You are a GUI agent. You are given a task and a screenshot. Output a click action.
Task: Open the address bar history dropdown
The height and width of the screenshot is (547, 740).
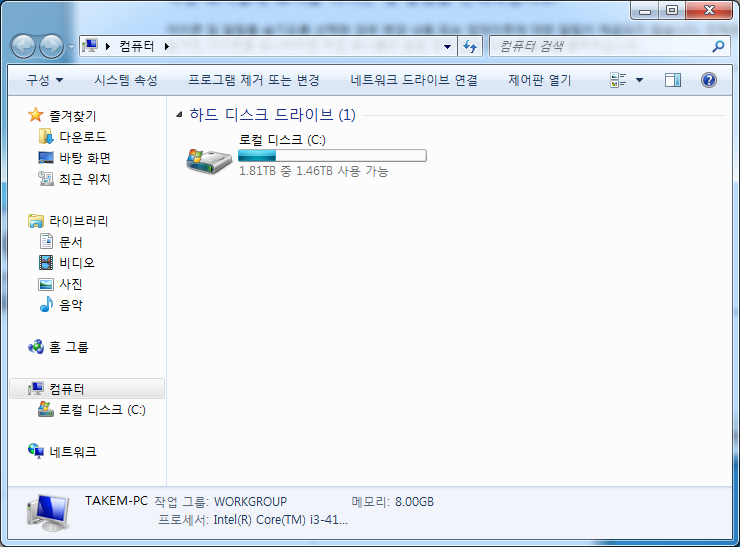pyautogui.click(x=447, y=46)
